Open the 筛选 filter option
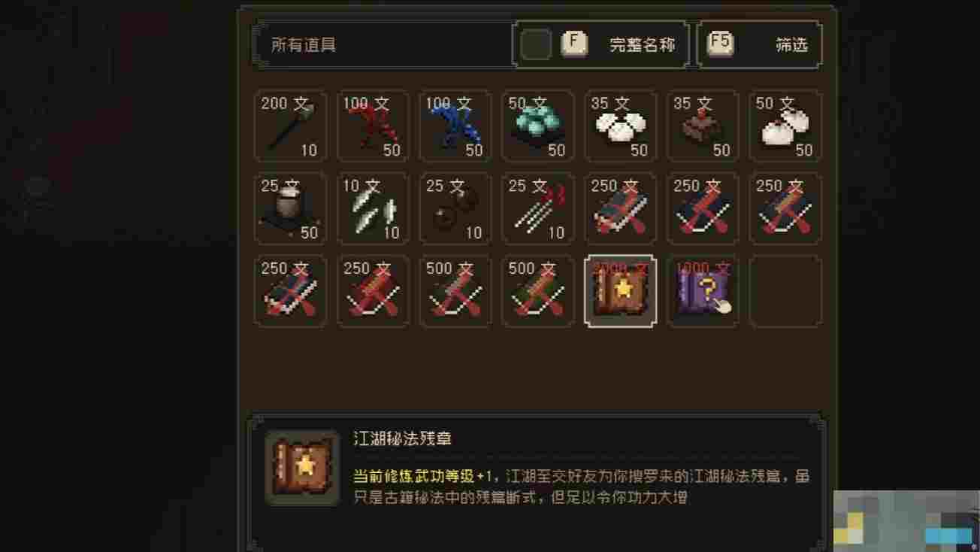The height and width of the screenshot is (552, 980). 791,45
